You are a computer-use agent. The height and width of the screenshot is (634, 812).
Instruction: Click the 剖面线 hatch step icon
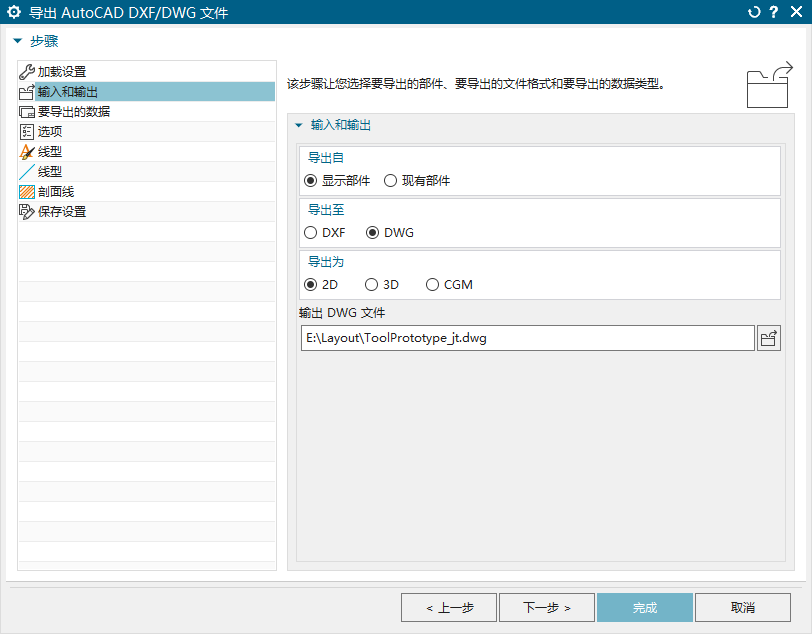pyautogui.click(x=27, y=191)
